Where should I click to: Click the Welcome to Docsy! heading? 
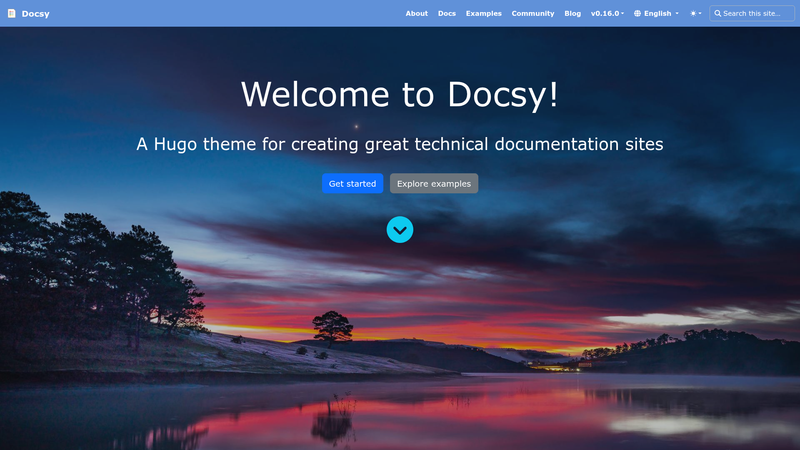(399, 94)
